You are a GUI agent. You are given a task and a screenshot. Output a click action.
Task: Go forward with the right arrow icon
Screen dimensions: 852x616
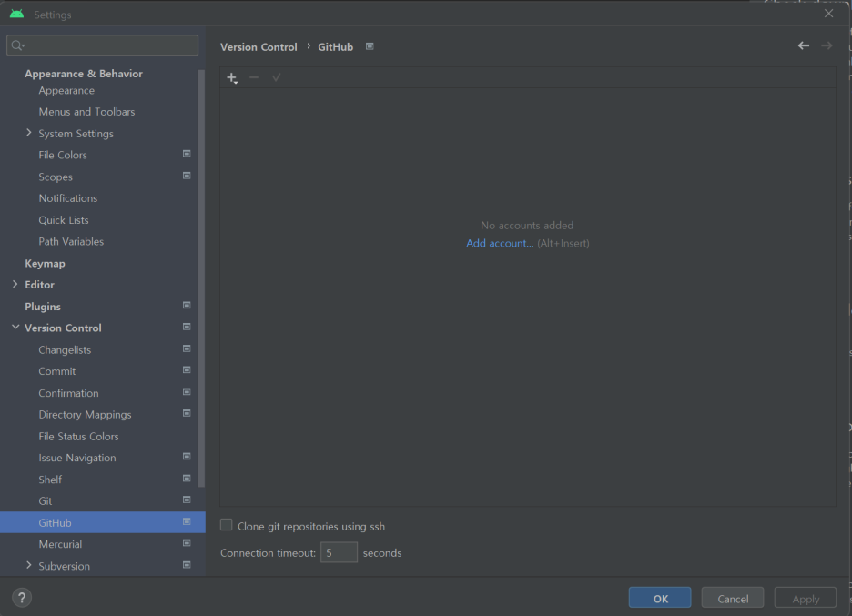tap(827, 46)
